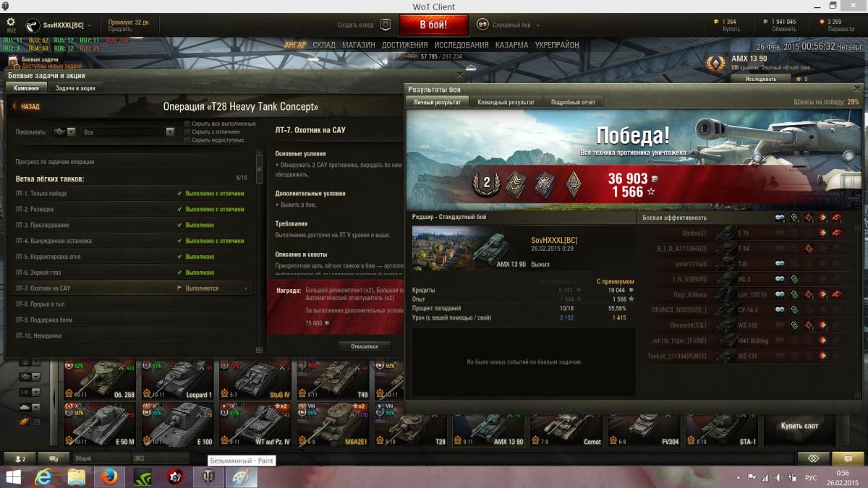This screenshot has width=868, height=488.
Task: Select mission «ЛТ-4. Вынужденная остановка»
Action: tap(132, 241)
